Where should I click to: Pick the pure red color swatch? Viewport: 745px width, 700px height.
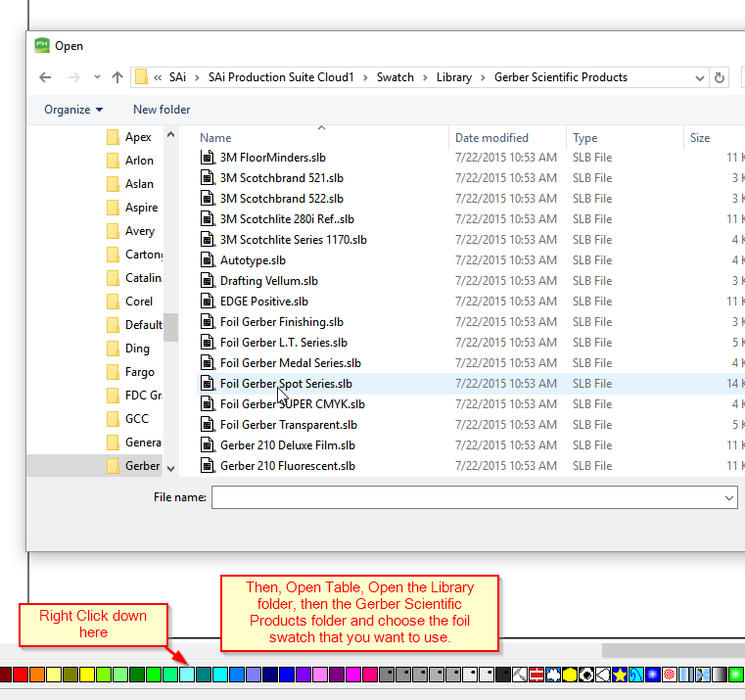(x=21, y=675)
